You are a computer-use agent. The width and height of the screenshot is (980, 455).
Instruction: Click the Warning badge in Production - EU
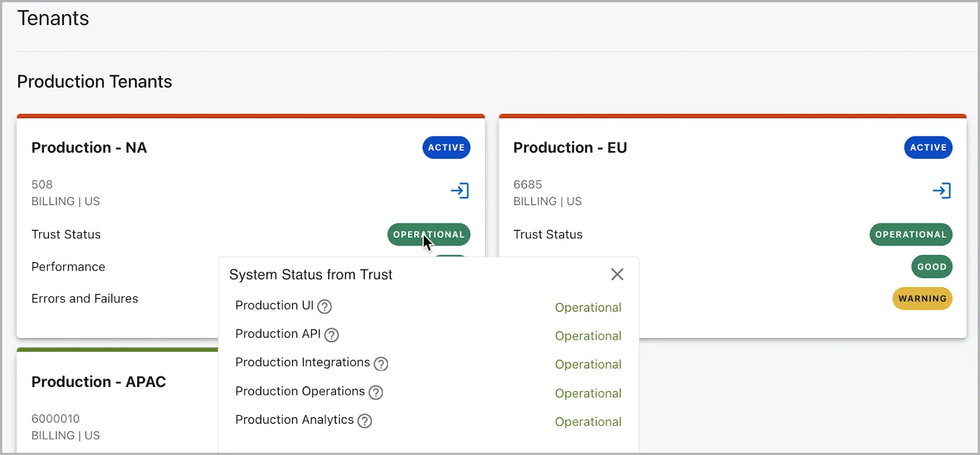point(922,298)
